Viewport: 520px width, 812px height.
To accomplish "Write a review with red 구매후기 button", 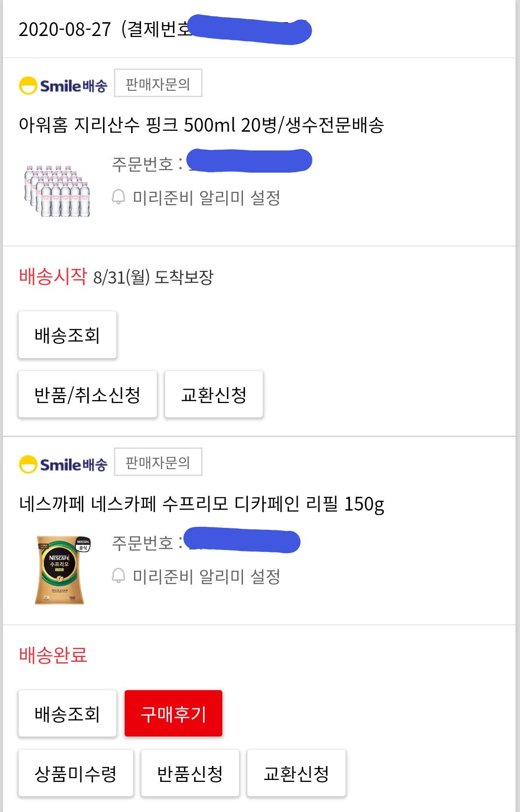I will [x=173, y=713].
